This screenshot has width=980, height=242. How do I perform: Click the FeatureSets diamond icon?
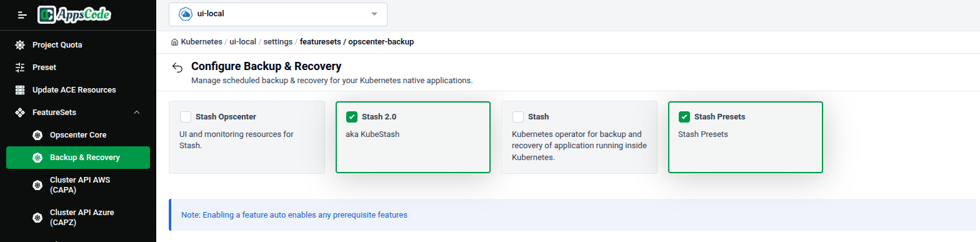[20, 113]
